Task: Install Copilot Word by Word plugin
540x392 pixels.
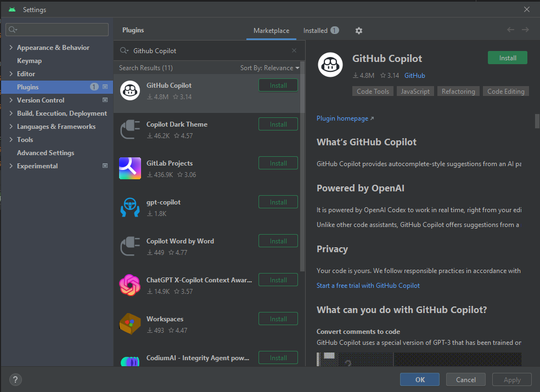Action: (x=278, y=241)
